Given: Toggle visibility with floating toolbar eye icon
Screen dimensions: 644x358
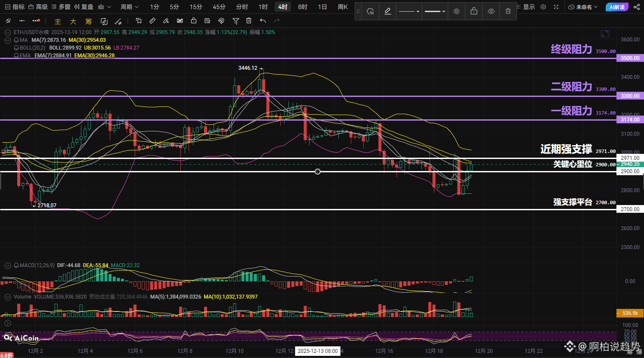Looking at the screenshot, I should (491, 11).
